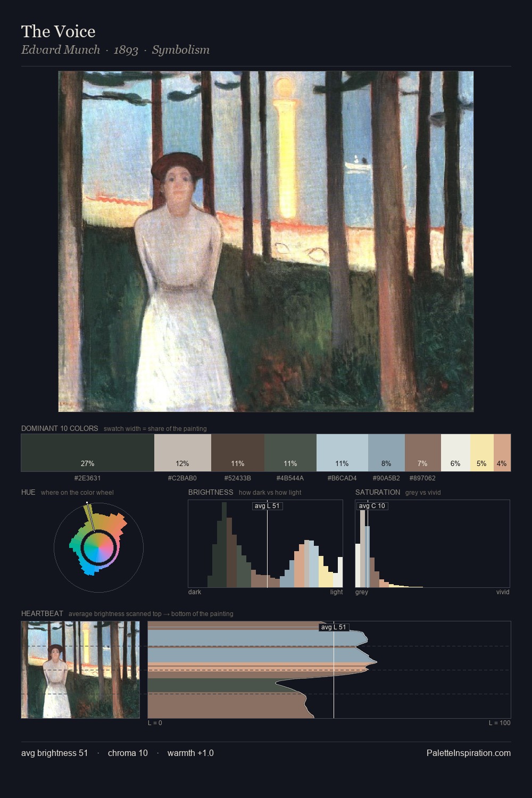Click the hue color wheel chart
The image size is (532, 798).
pyautogui.click(x=98, y=547)
